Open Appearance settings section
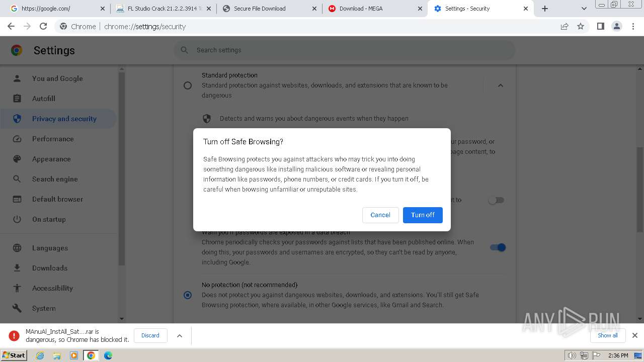The height and width of the screenshot is (362, 644). tap(51, 159)
